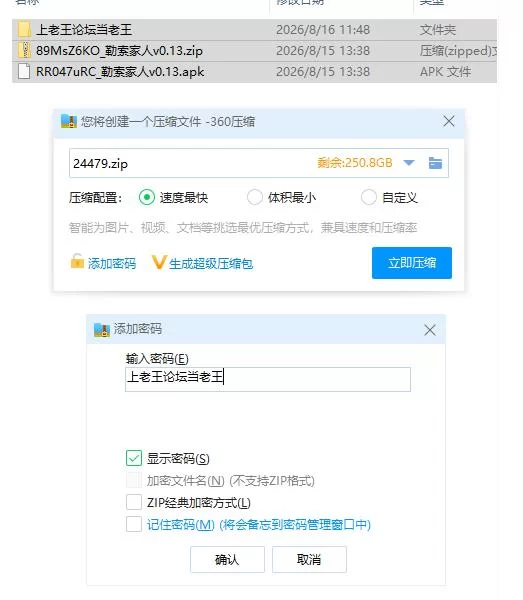Select the blank file icon of RR047uRC apk
The image size is (523, 600).
point(24,72)
